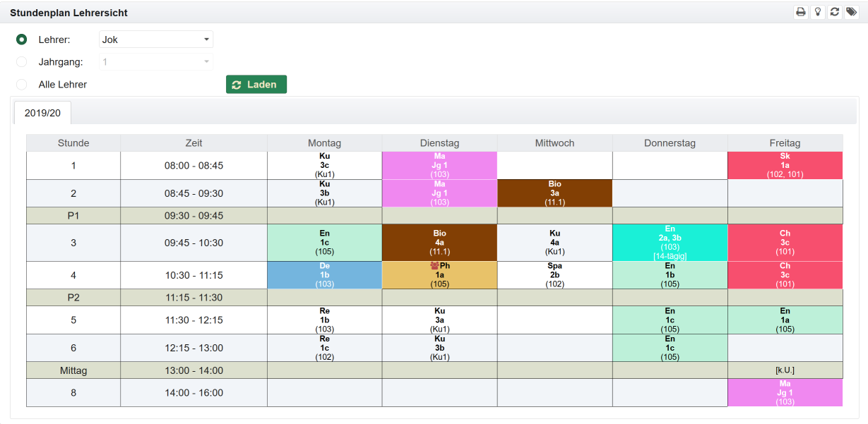Click the Donnerstag column header
The image size is (868, 424).
(670, 143)
